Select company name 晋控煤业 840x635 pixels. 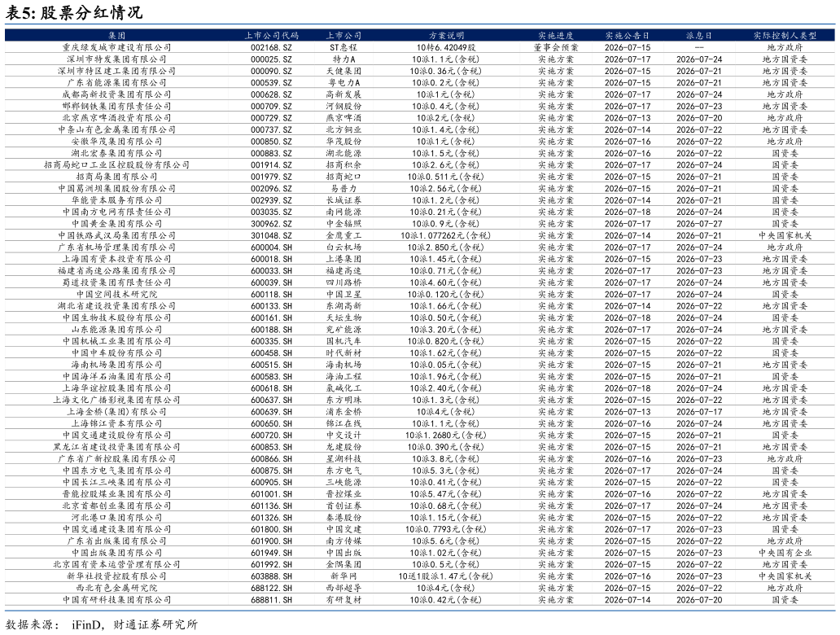tap(344, 494)
